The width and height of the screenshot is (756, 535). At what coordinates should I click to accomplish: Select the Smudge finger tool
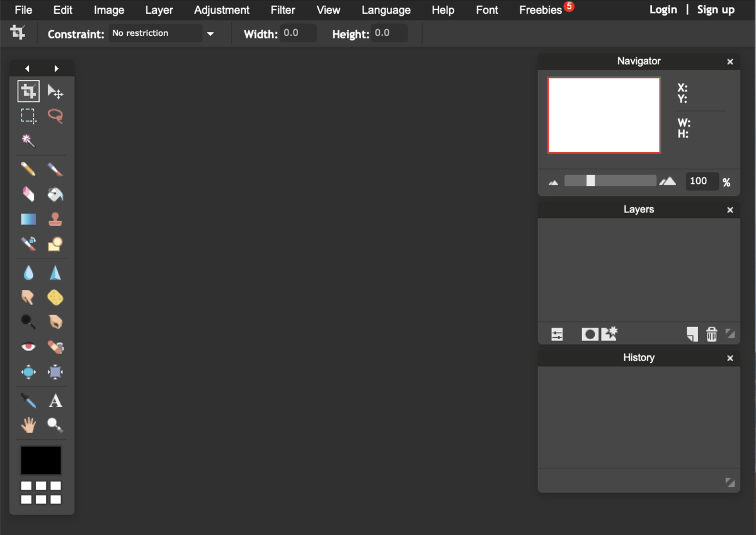pos(28,297)
